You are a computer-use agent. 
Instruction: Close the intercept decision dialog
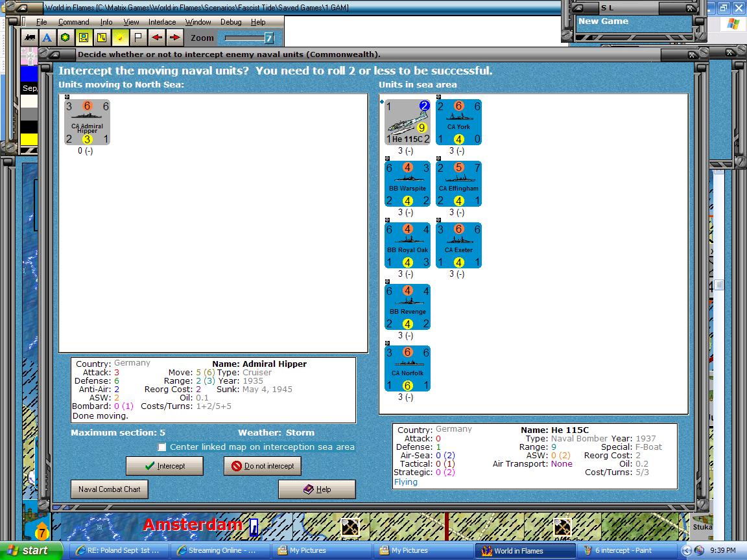click(x=693, y=54)
